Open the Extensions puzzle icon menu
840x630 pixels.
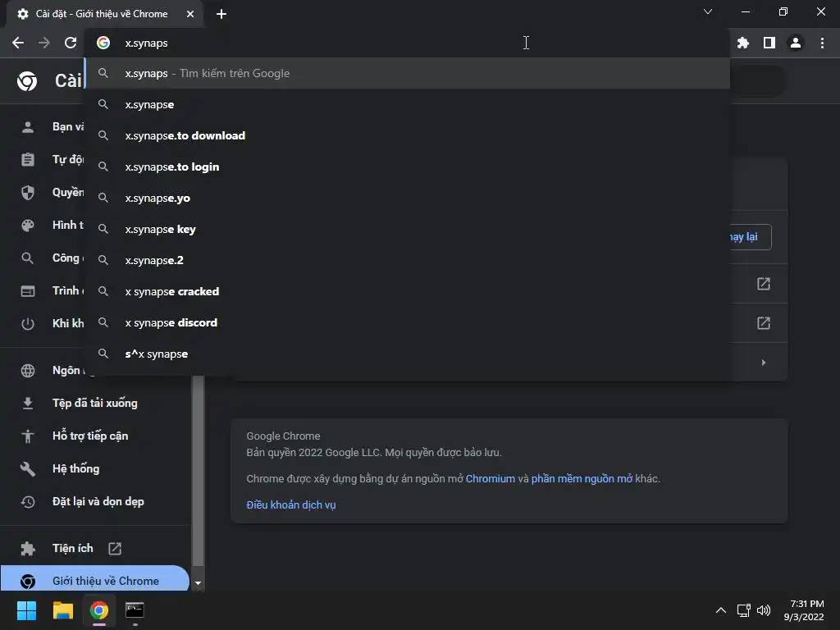743,43
